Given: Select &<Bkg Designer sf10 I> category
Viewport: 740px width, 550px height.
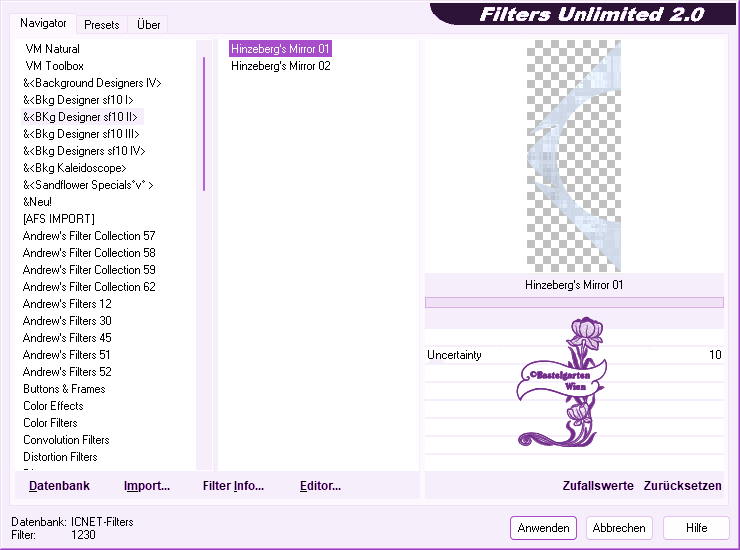Looking at the screenshot, I should (78, 100).
